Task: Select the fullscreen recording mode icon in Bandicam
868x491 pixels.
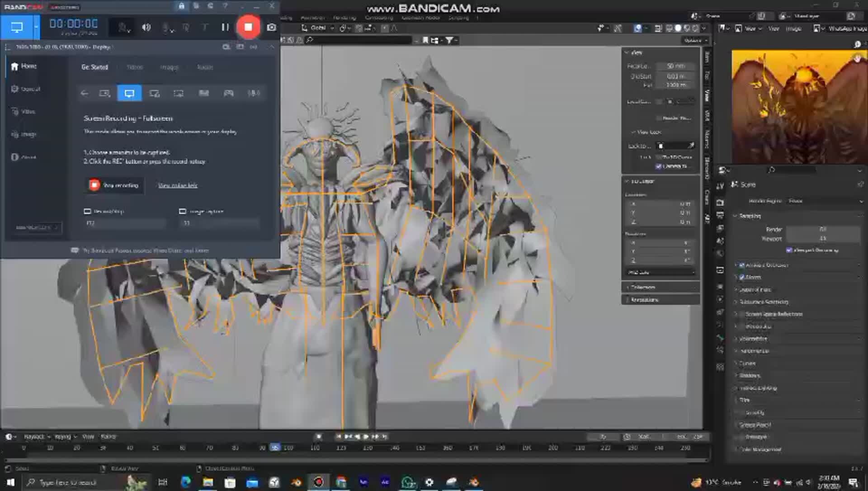Action: 130,94
